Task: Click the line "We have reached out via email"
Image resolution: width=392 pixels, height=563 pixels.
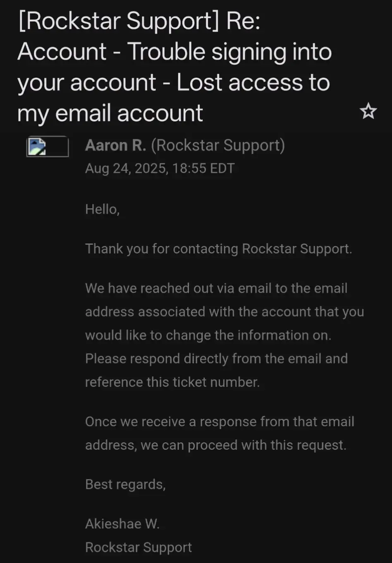Action: (216, 288)
